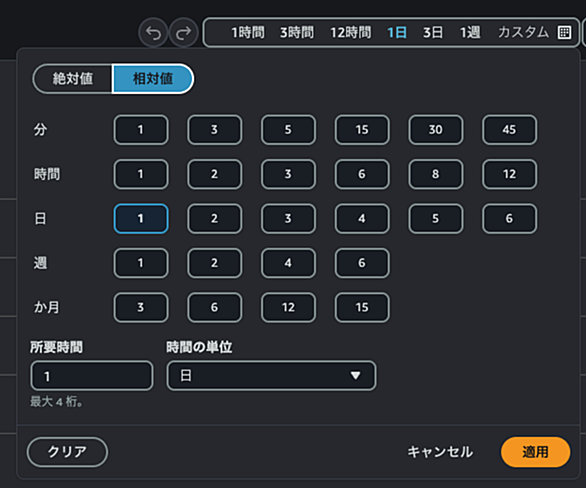The height and width of the screenshot is (488, 586).
Task: Switch to 絶対値 (absolute) mode
Action: (x=73, y=79)
